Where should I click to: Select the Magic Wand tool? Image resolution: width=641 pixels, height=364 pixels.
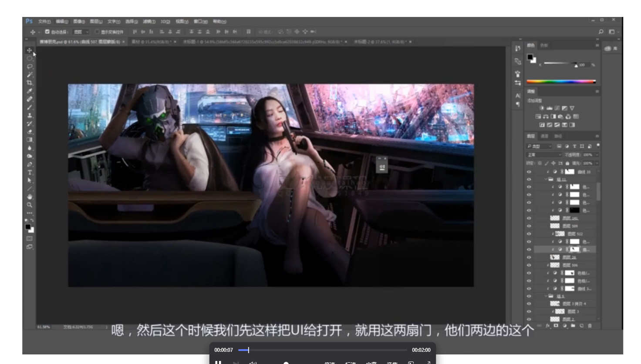[x=30, y=75]
